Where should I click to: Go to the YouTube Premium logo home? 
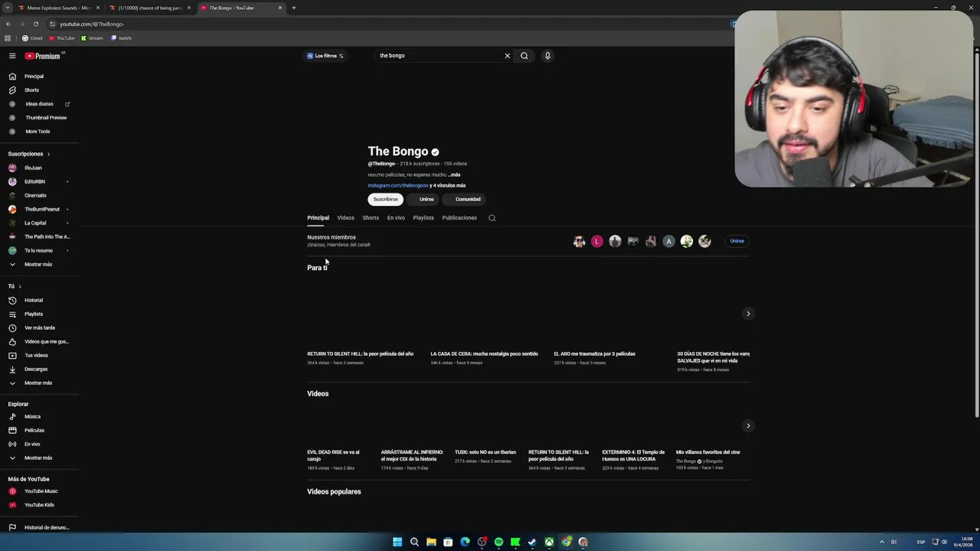[x=44, y=56]
